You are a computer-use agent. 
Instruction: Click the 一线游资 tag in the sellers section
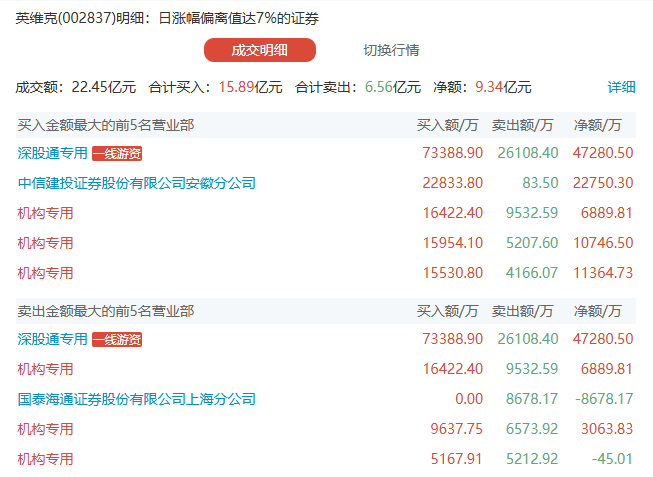click(x=117, y=339)
